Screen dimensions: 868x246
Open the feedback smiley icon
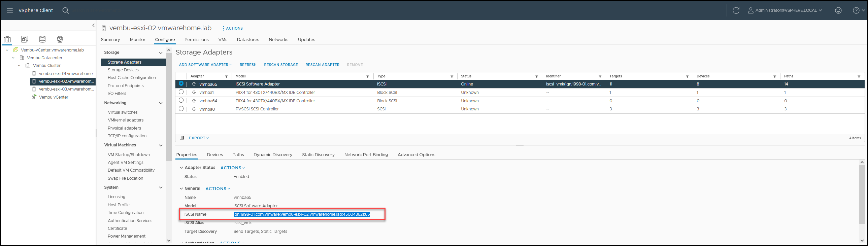(x=838, y=10)
